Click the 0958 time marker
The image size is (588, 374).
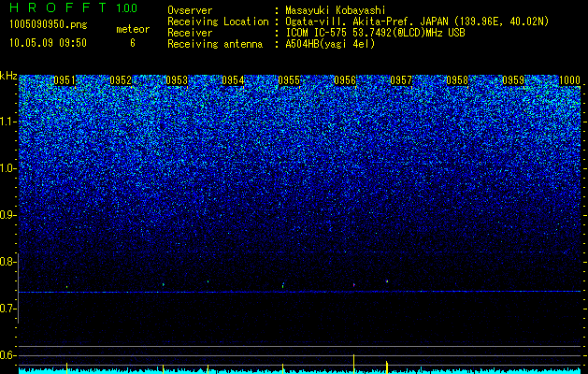click(457, 80)
